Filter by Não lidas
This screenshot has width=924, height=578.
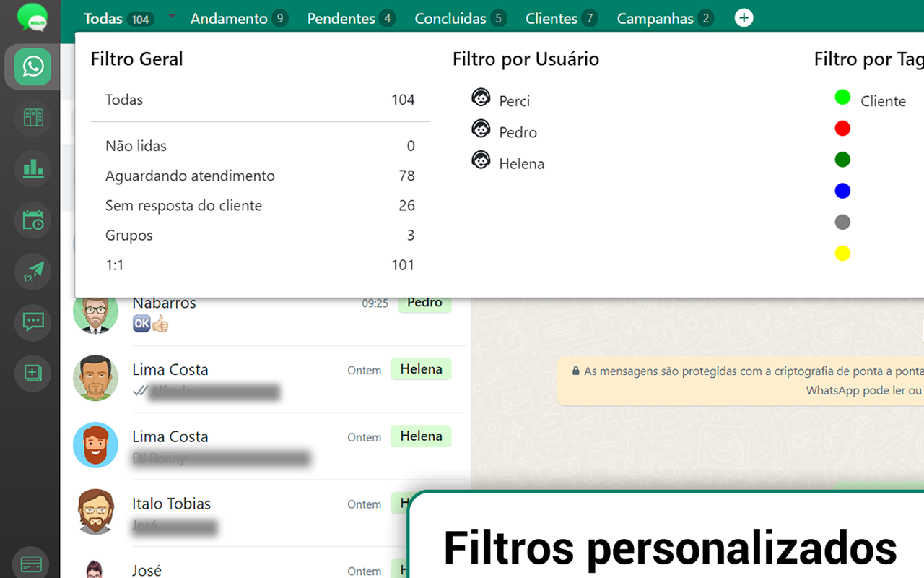(260, 146)
